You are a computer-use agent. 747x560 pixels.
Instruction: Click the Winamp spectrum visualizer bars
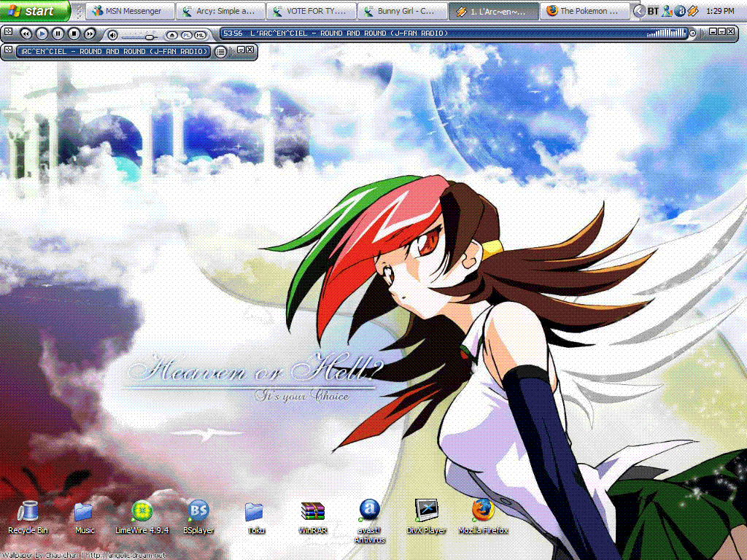click(666, 34)
